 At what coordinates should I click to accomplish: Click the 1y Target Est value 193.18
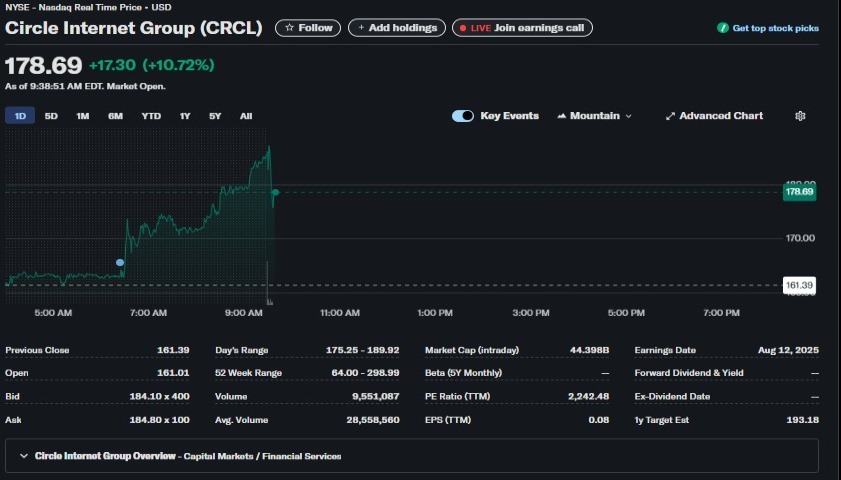802,420
